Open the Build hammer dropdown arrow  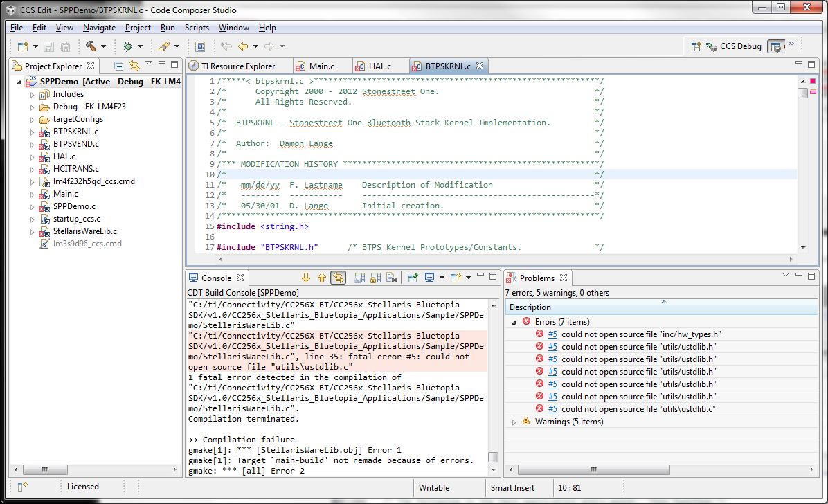104,46
